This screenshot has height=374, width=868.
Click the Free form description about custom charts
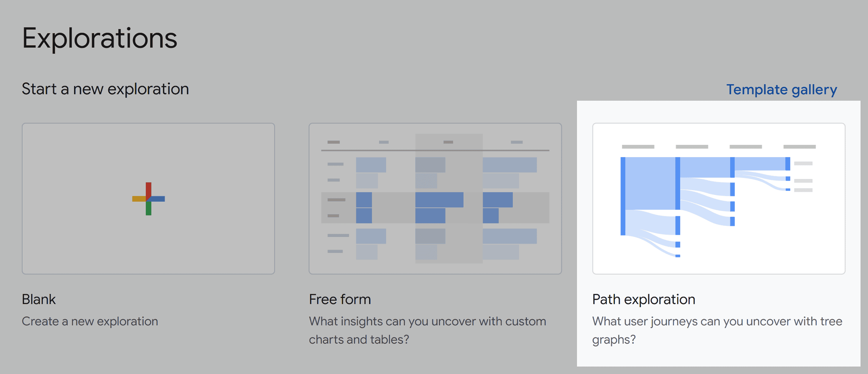[427, 330]
